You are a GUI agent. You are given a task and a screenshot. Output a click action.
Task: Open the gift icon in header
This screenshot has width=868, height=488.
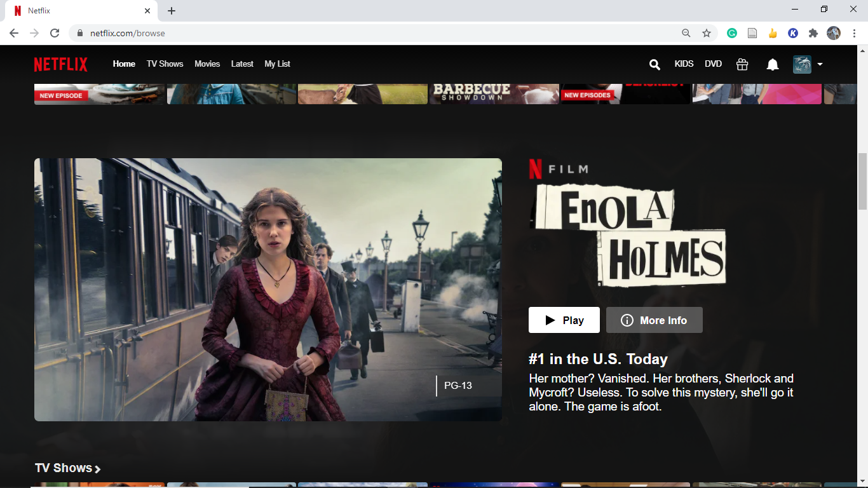point(742,64)
